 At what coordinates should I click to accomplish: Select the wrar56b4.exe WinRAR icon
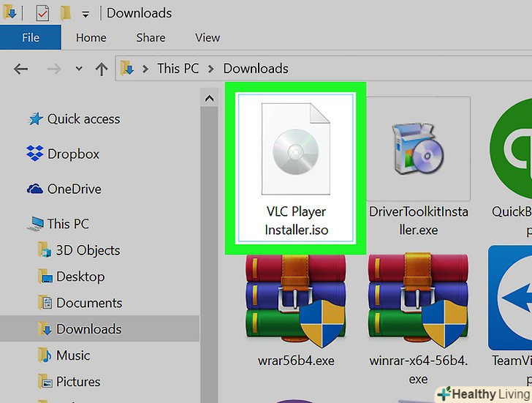(295, 300)
